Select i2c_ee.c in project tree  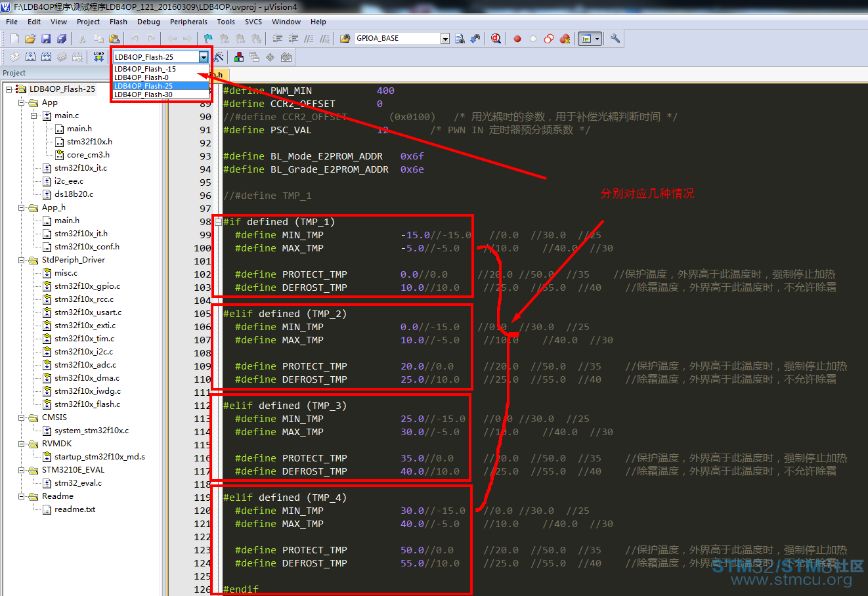[x=69, y=181]
